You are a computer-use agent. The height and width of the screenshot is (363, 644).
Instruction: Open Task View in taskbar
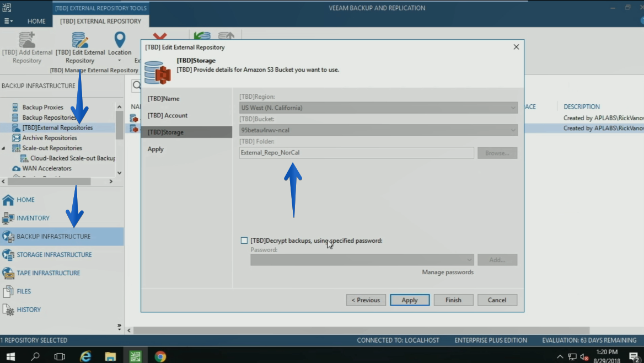[60, 356]
